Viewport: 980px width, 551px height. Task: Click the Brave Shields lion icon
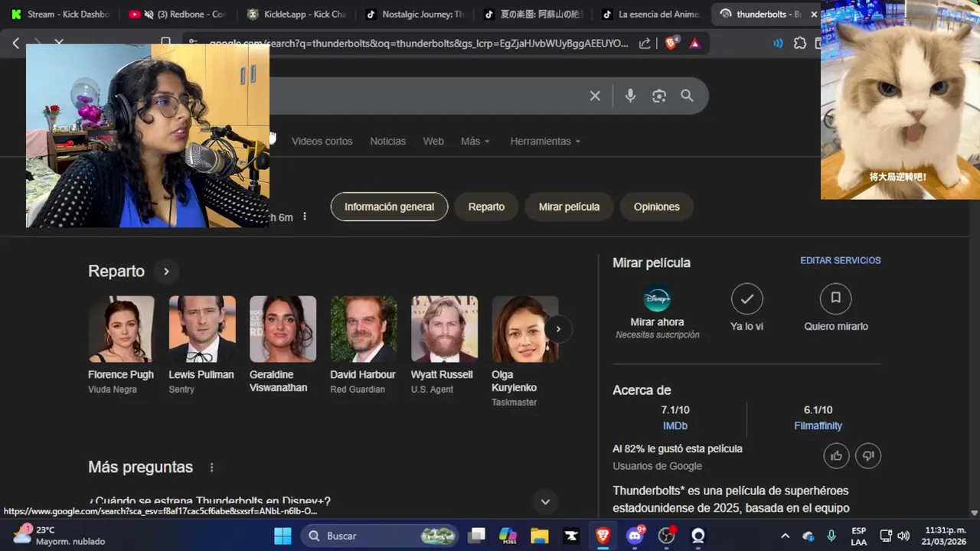[x=671, y=44]
